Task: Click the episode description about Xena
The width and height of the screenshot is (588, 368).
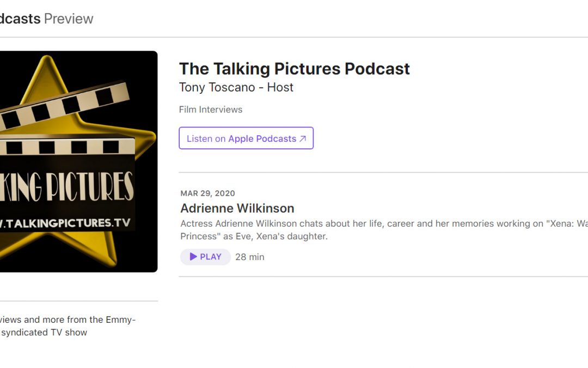Action: [x=384, y=230]
